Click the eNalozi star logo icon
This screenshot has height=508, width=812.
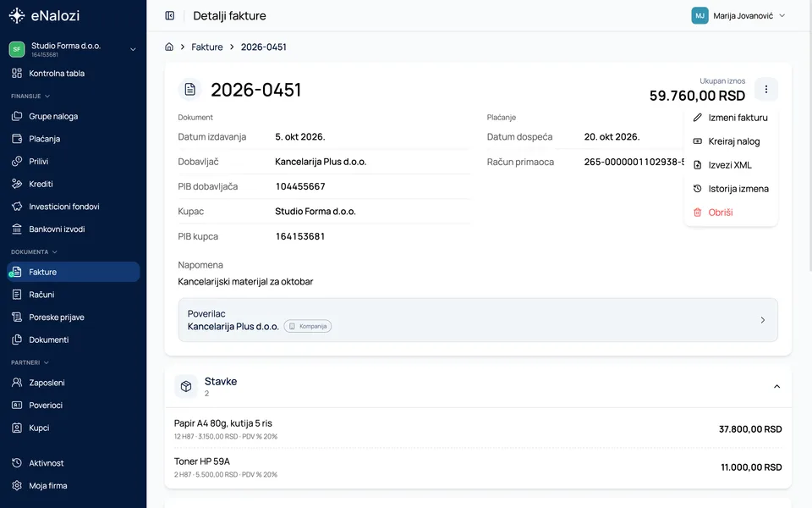[17, 15]
